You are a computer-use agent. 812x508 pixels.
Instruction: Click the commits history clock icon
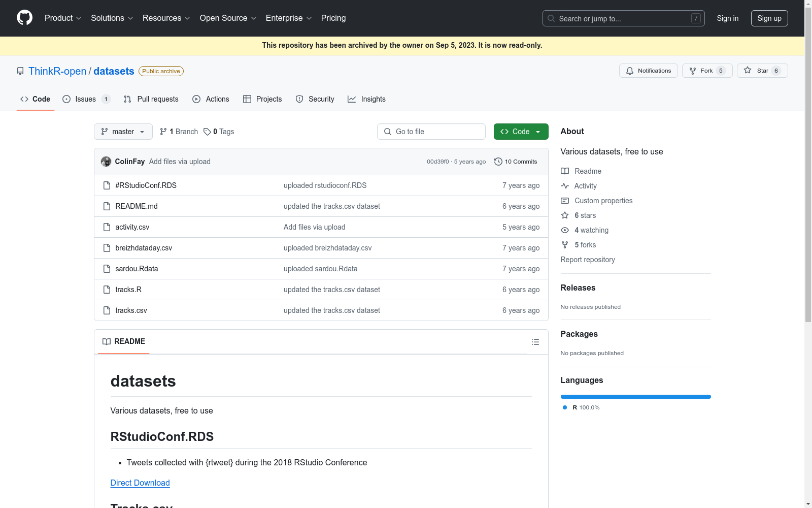click(498, 162)
